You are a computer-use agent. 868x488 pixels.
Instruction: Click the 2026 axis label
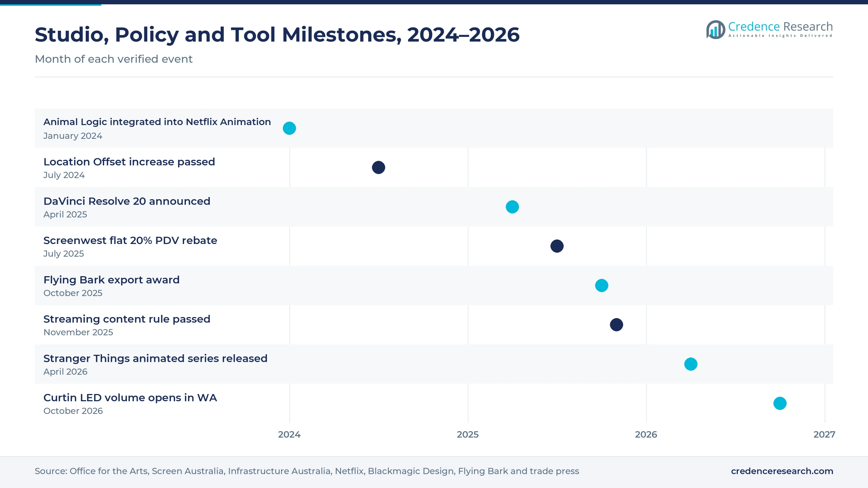(x=646, y=435)
